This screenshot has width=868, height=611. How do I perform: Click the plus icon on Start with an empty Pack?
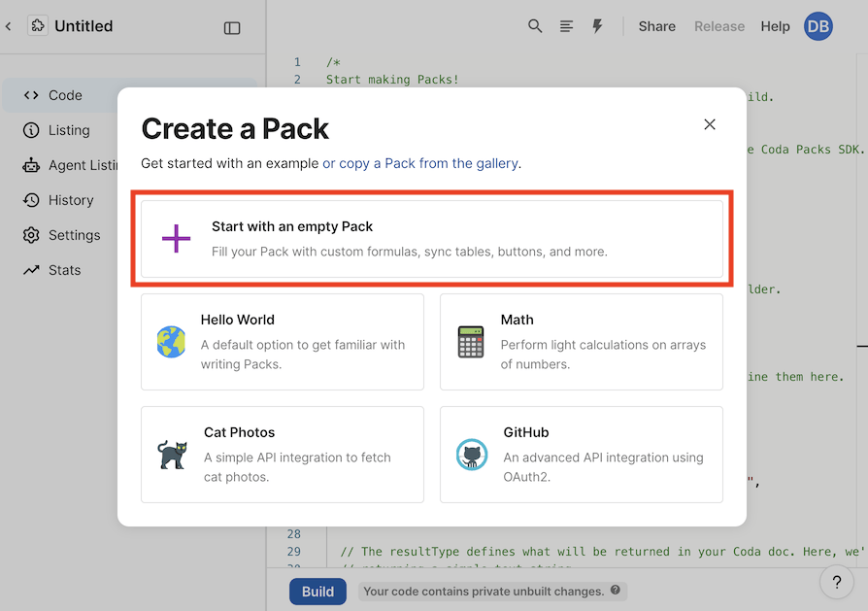tap(176, 238)
